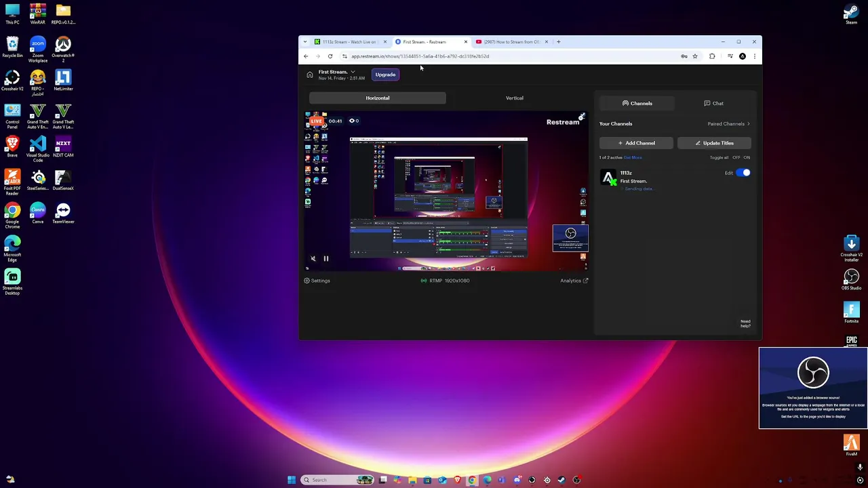Mute the stream preview volume icon

click(313, 258)
